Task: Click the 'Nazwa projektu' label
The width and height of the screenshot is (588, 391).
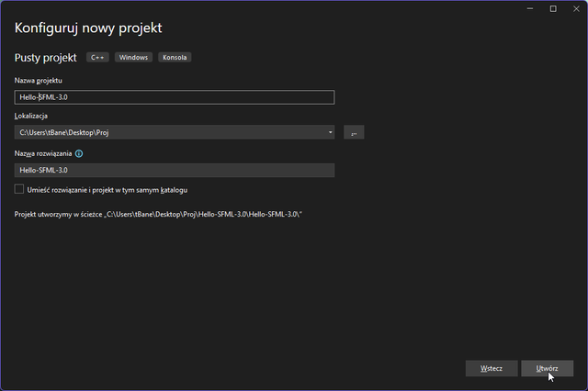Action: point(39,81)
